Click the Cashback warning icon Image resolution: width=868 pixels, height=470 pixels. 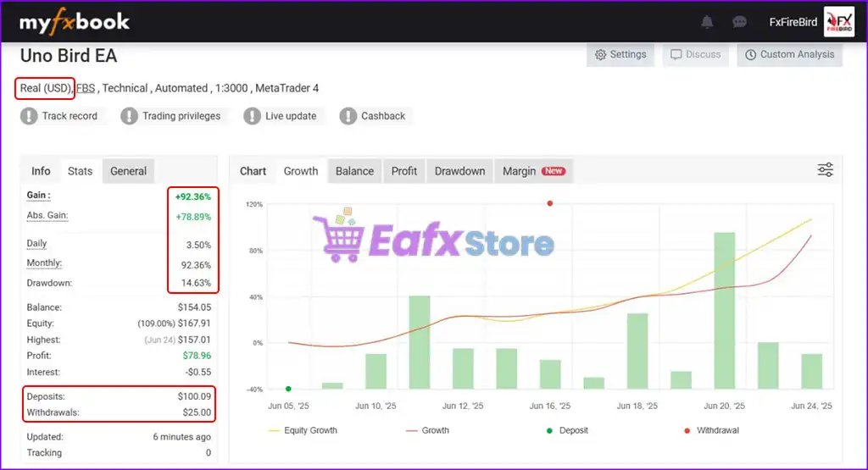click(348, 116)
